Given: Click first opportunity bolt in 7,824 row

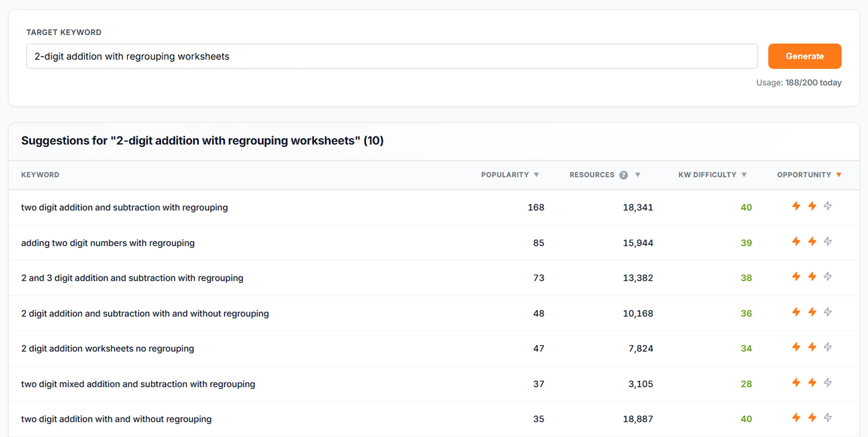Looking at the screenshot, I should (x=796, y=347).
